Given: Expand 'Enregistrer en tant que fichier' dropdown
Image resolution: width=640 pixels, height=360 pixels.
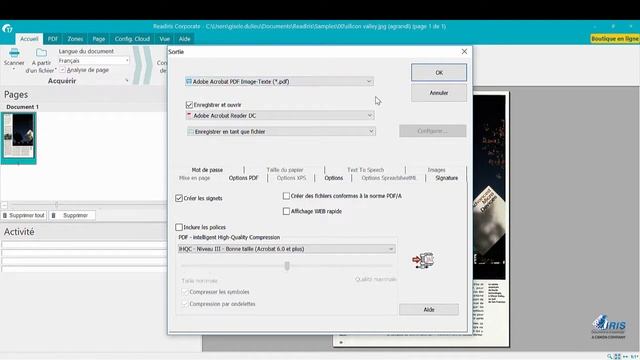Looking at the screenshot, I should pos(281,131).
